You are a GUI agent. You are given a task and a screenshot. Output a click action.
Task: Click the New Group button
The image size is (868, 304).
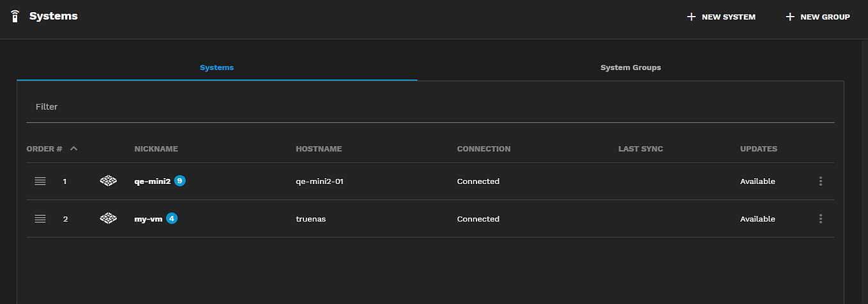point(818,17)
